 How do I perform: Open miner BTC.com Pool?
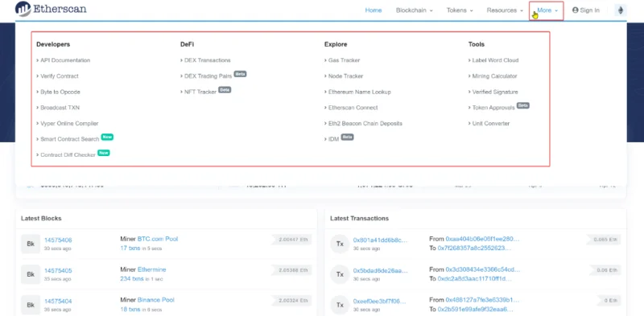coord(158,239)
